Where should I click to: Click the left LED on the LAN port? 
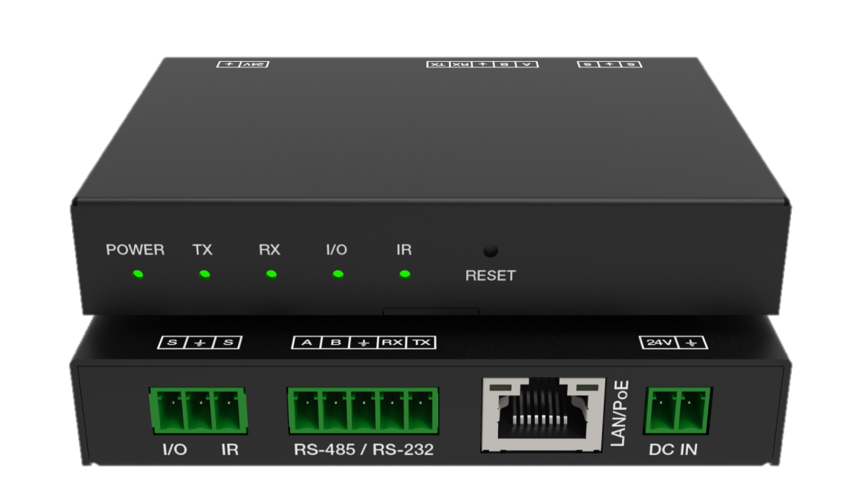pos(499,389)
